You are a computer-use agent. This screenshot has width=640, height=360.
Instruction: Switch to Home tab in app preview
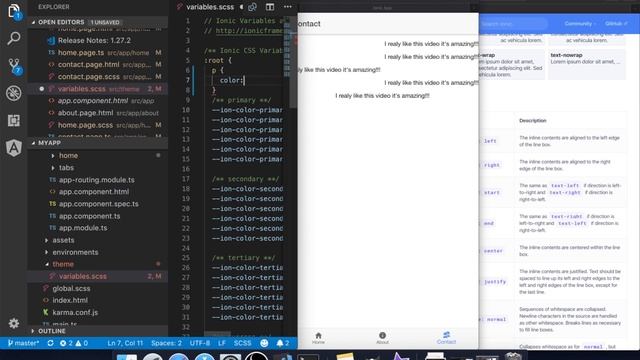318,338
